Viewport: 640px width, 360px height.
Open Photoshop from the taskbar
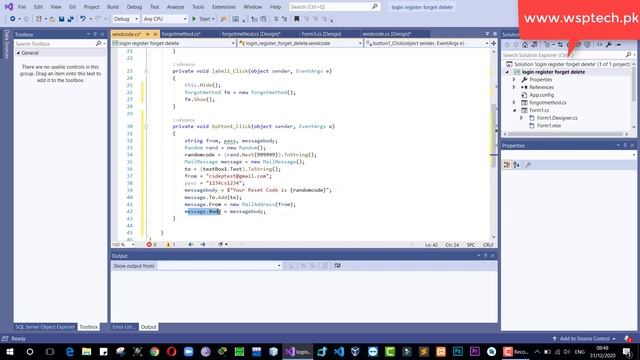coord(458,352)
